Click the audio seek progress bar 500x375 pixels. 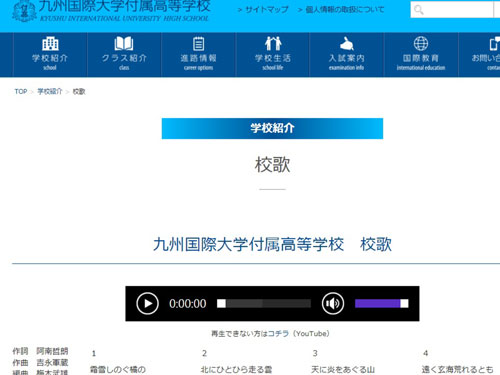tap(264, 303)
